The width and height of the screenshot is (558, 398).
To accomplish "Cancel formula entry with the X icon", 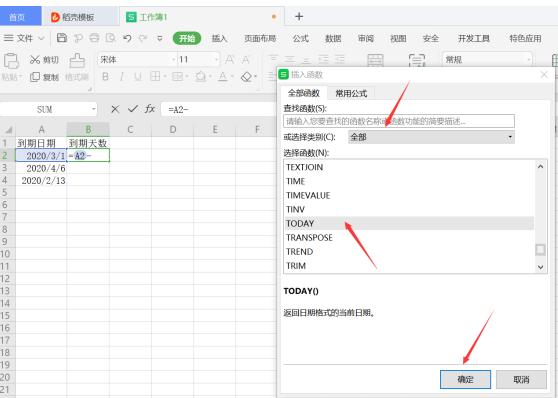I will click(115, 109).
